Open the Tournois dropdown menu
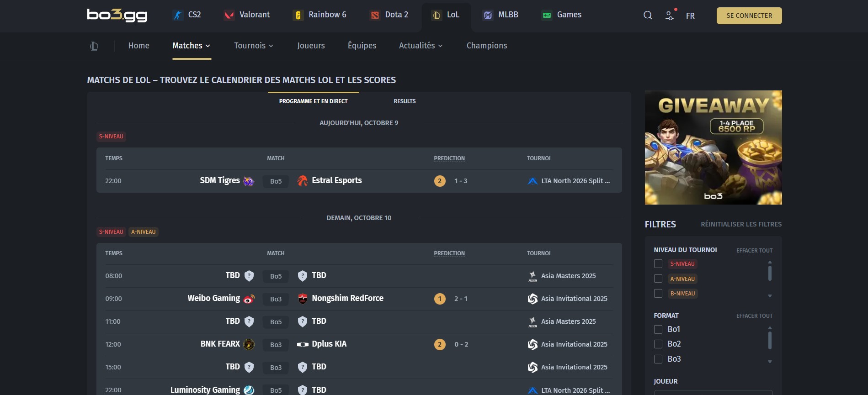This screenshot has width=868, height=395. tap(253, 46)
